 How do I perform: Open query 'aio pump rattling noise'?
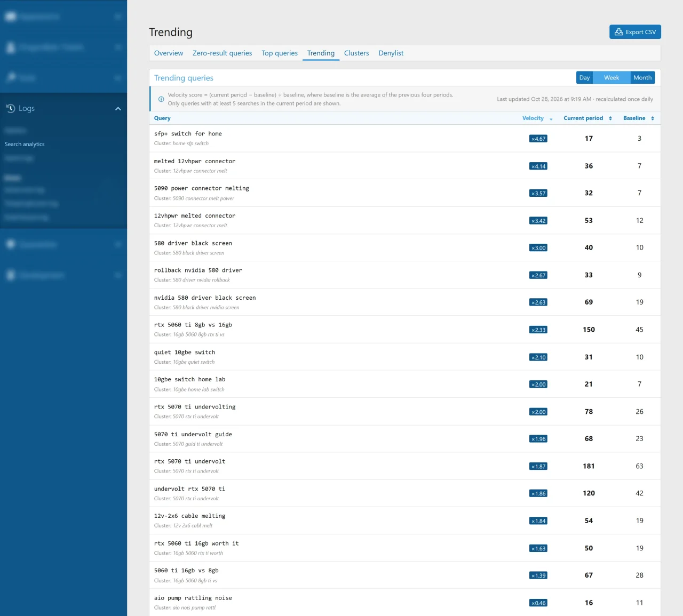pyautogui.click(x=193, y=598)
